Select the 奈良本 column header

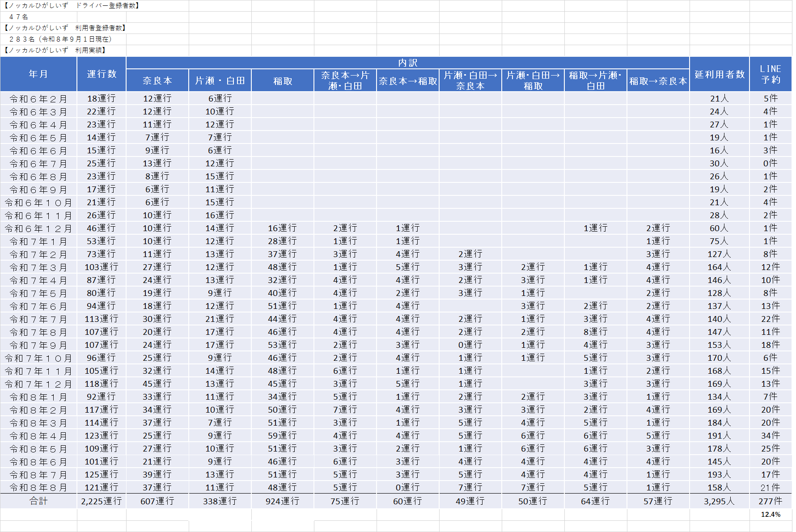click(157, 80)
